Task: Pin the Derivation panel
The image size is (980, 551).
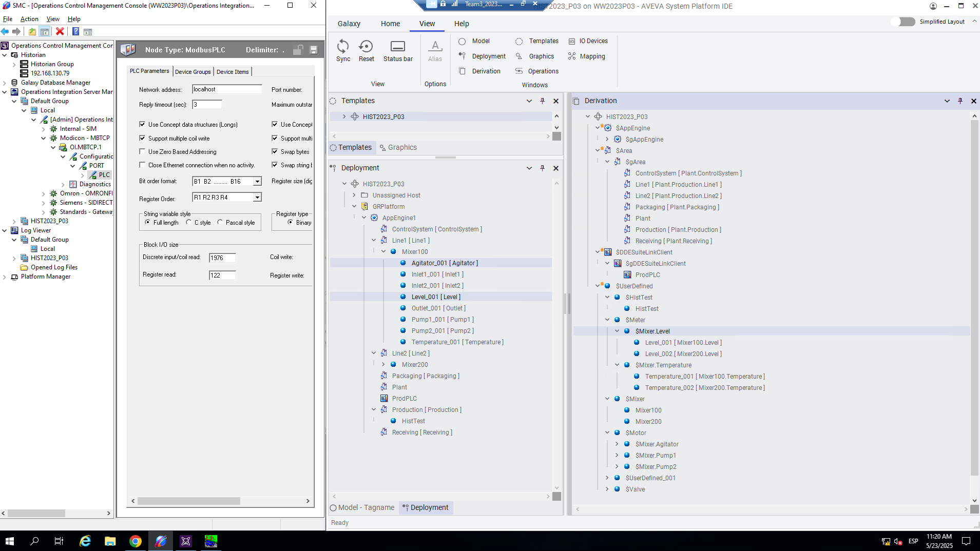Action: 960,101
